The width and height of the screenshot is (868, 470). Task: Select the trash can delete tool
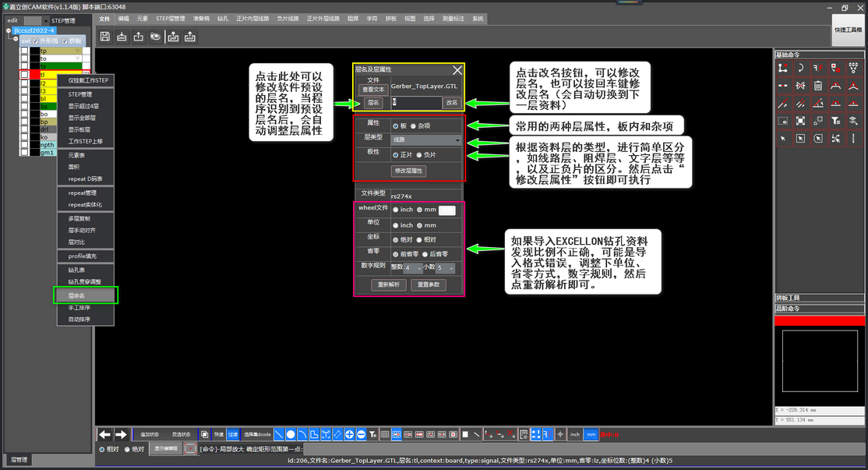(x=817, y=86)
